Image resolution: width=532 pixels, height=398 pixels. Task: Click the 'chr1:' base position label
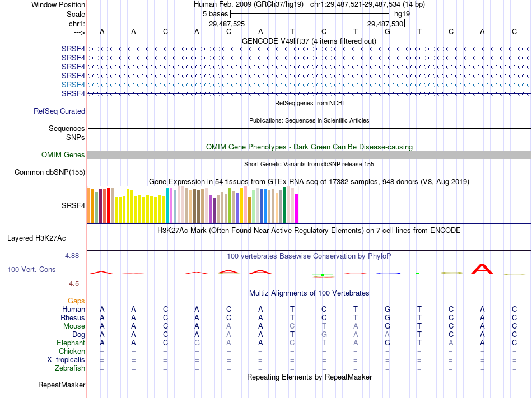pos(77,24)
